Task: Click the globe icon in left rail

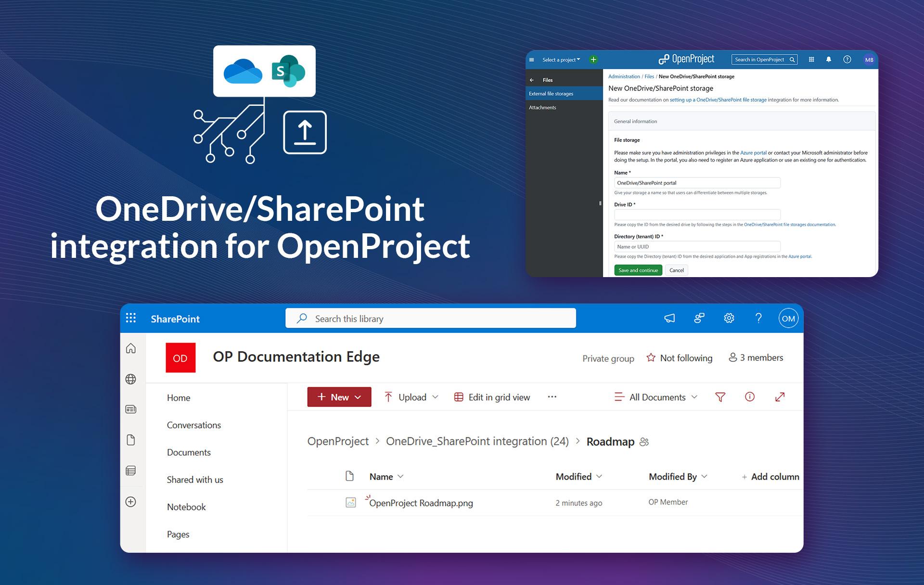Action: tap(131, 379)
